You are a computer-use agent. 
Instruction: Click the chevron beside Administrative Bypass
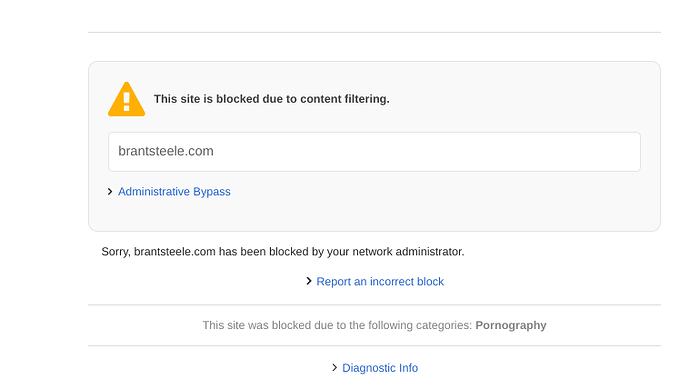click(110, 192)
